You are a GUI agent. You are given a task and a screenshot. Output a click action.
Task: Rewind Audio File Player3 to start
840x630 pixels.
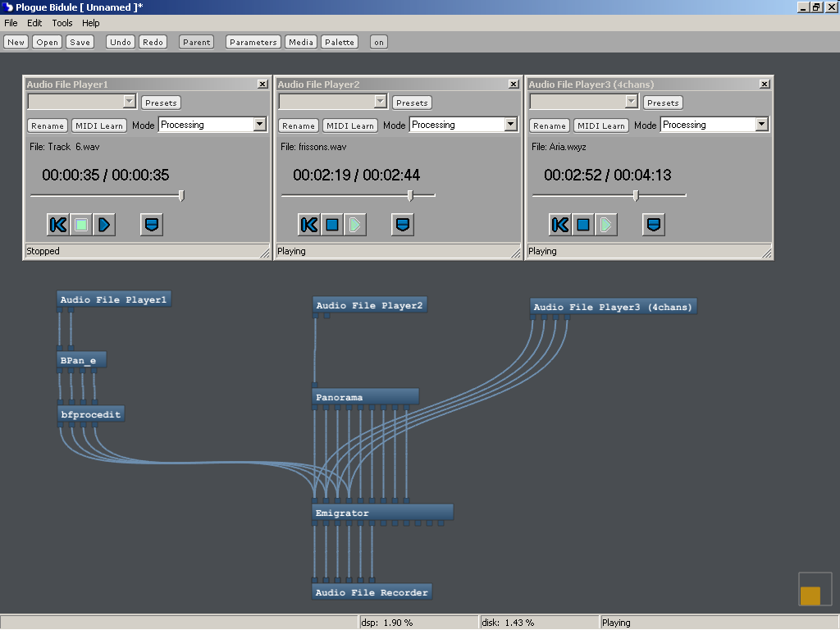(559, 225)
